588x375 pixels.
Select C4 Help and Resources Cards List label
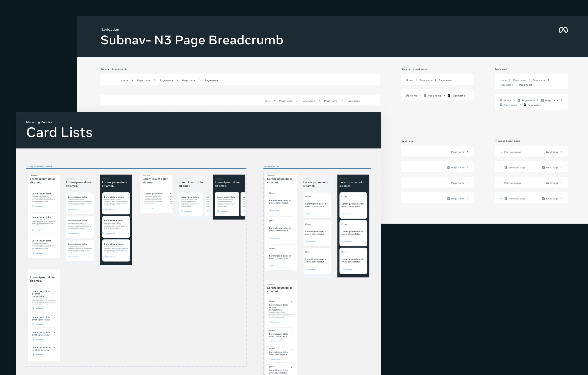pyautogui.click(x=40, y=167)
